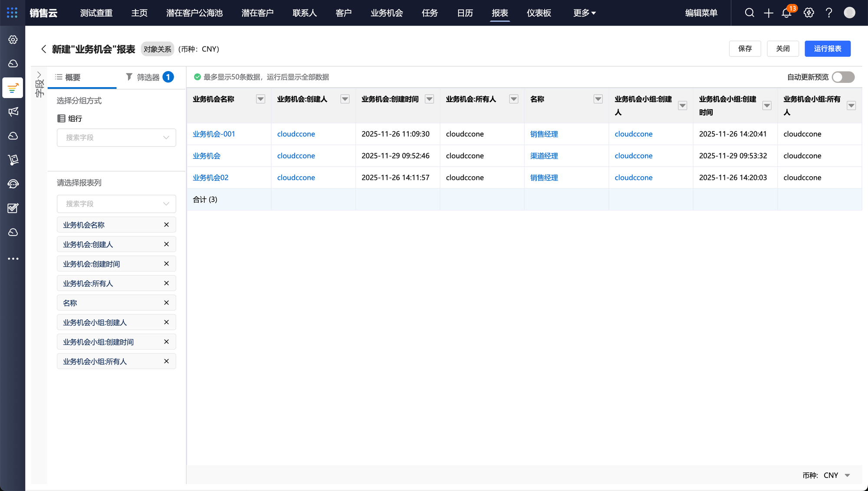Click the plus quick-create icon

[x=768, y=13]
